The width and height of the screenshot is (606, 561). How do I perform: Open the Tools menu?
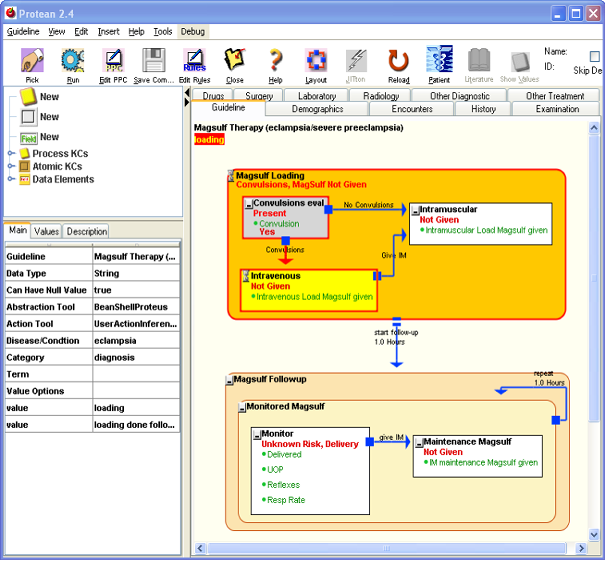click(162, 32)
